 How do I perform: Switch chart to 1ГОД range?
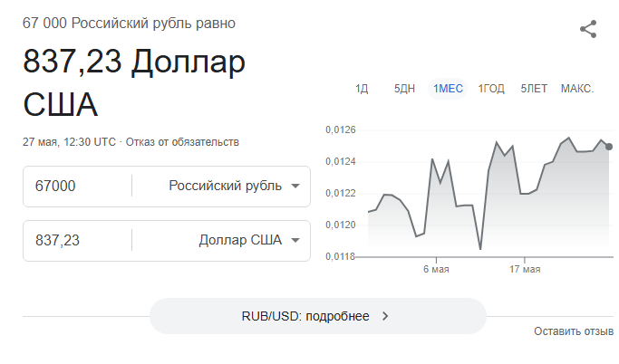(x=491, y=89)
